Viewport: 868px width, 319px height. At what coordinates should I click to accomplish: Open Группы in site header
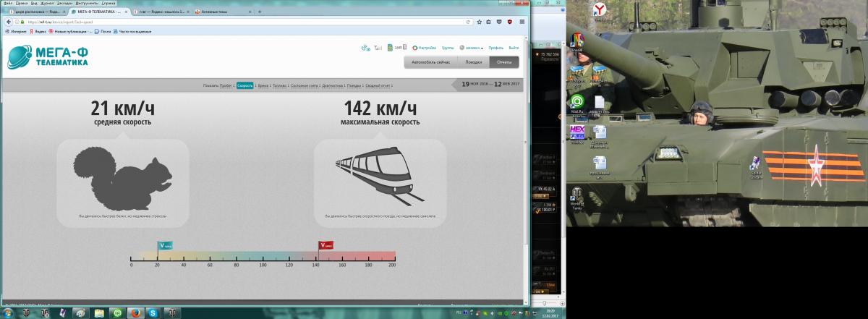click(x=448, y=48)
